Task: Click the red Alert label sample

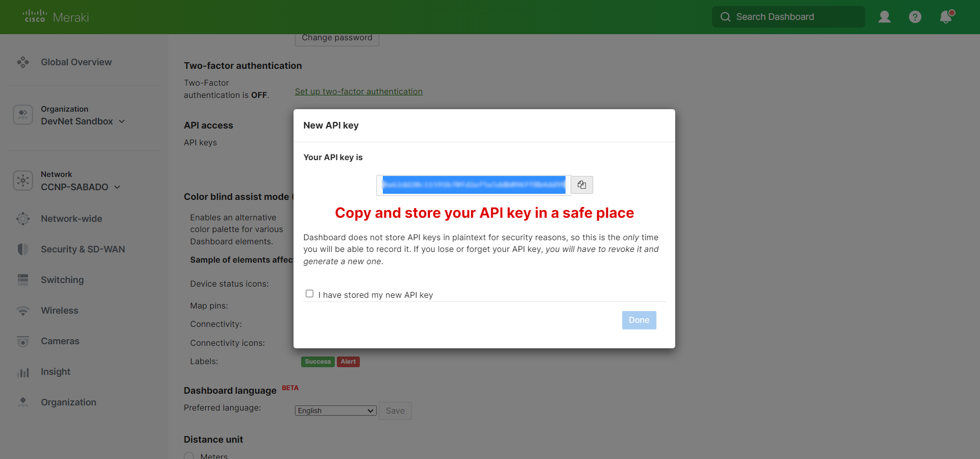Action: click(x=348, y=362)
